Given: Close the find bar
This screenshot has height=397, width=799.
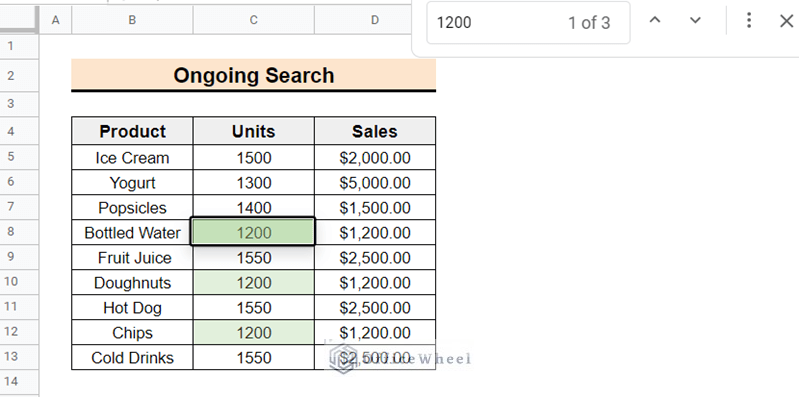Looking at the screenshot, I should point(786,21).
